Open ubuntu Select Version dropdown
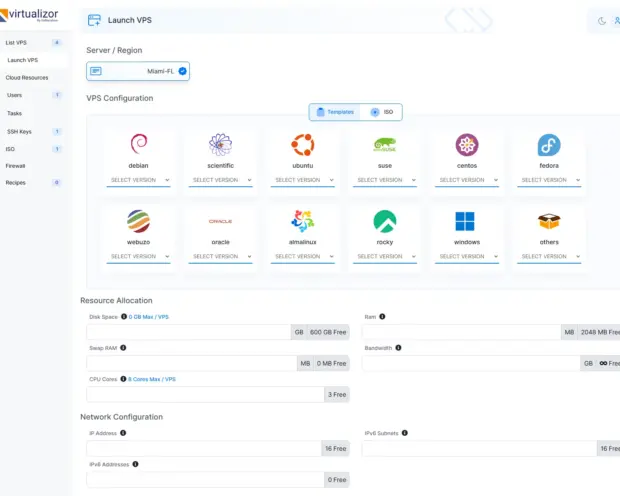The width and height of the screenshot is (620, 496). click(302, 180)
